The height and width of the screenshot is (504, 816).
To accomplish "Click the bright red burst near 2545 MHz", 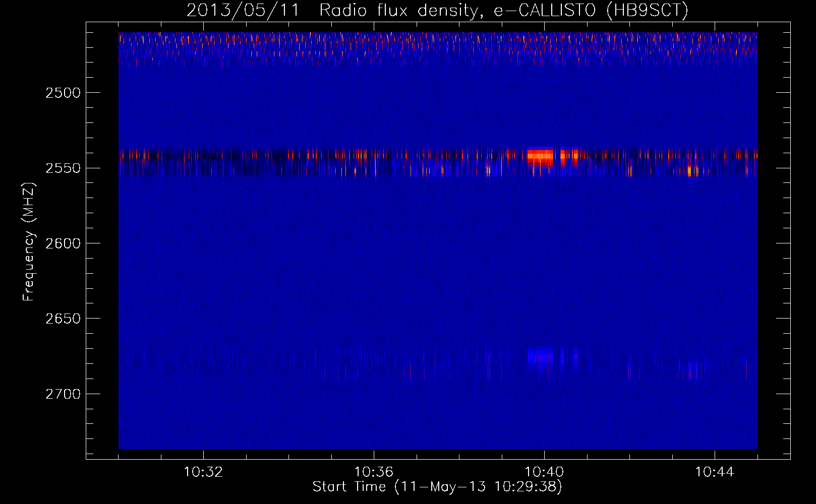I will [541, 157].
